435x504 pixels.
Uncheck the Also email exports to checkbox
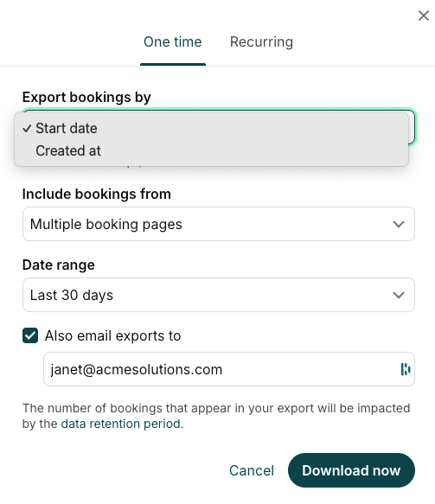pos(30,335)
